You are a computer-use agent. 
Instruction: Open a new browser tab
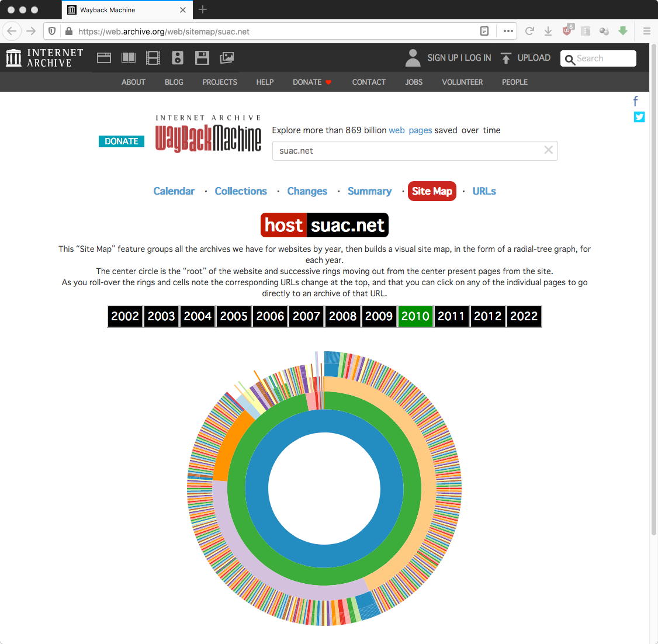[x=203, y=10]
